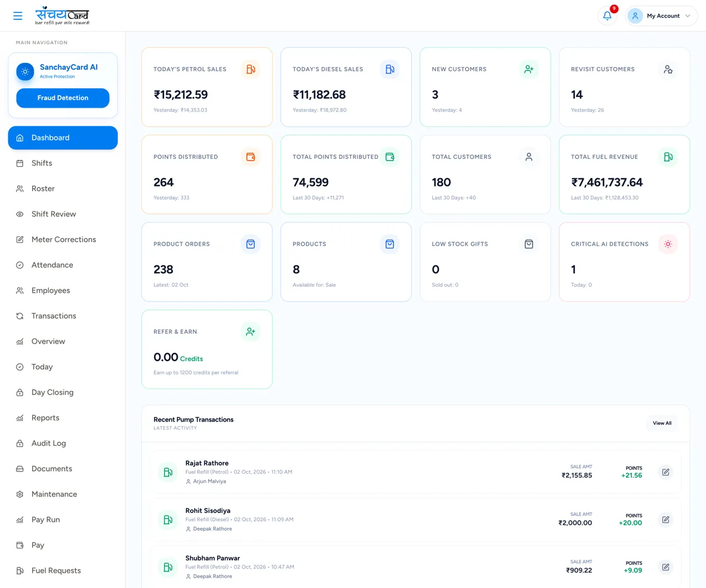Open the Refer & Earn 0.00 Credits value
The width and height of the screenshot is (706, 588).
(178, 358)
